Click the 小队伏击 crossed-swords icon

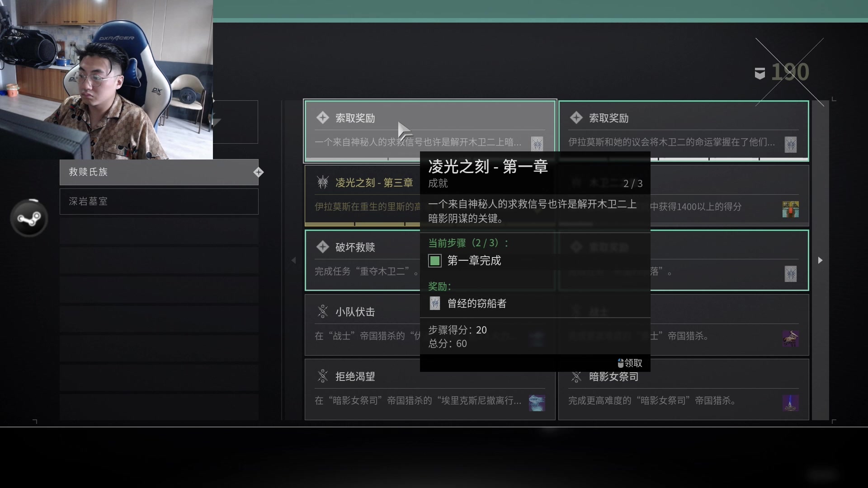point(322,312)
